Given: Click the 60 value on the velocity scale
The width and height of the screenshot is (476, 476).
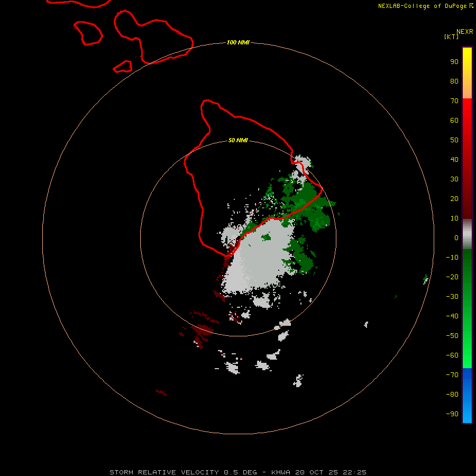Looking at the screenshot, I should (454, 121).
